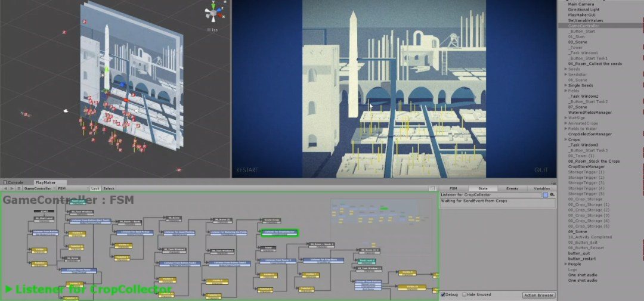This screenshot has width=644, height=301.
Task: Select SetVariableValues in hierarchy
Action: [586, 20]
